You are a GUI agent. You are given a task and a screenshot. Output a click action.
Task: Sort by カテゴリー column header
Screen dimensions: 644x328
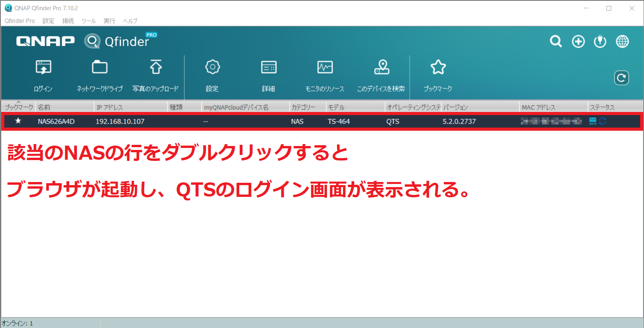click(x=308, y=107)
